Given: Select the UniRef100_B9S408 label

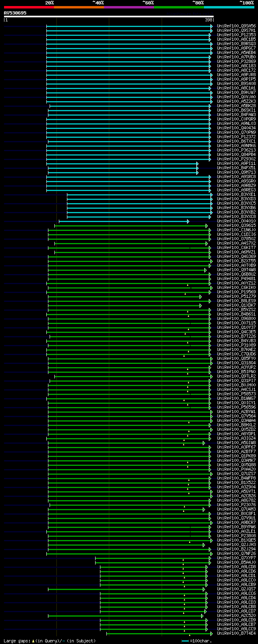Looking at the screenshot, I should click(236, 83).
